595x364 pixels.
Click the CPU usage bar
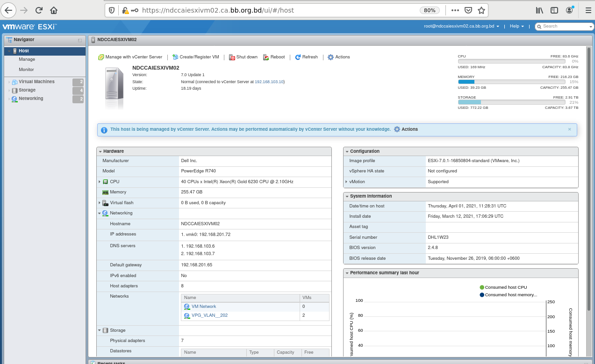[x=512, y=61]
